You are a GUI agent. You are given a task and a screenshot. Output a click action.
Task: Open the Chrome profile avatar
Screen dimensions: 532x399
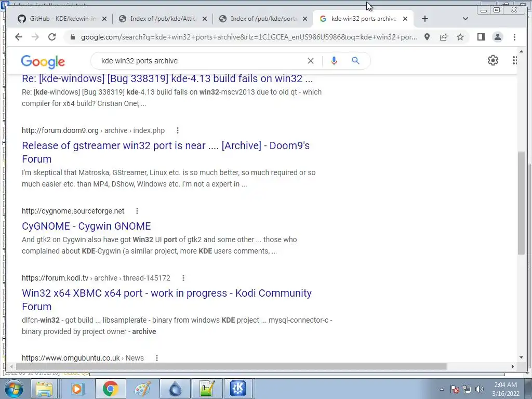pyautogui.click(x=498, y=37)
